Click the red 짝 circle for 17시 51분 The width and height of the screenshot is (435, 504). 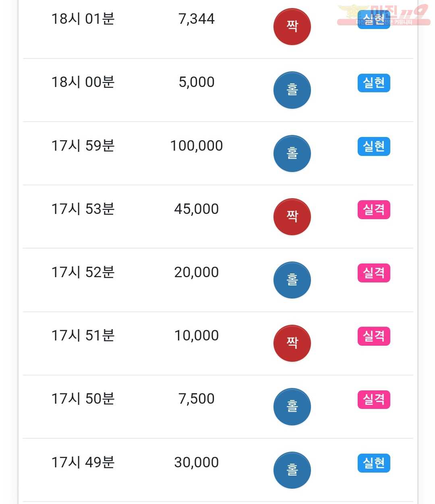[x=292, y=343]
